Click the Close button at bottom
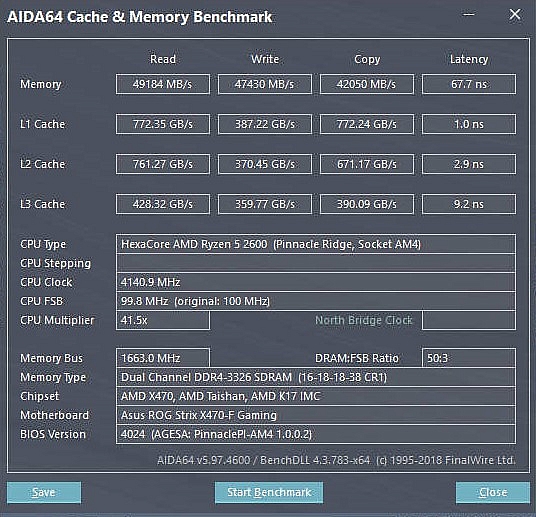This screenshot has width=536, height=517. tap(493, 492)
